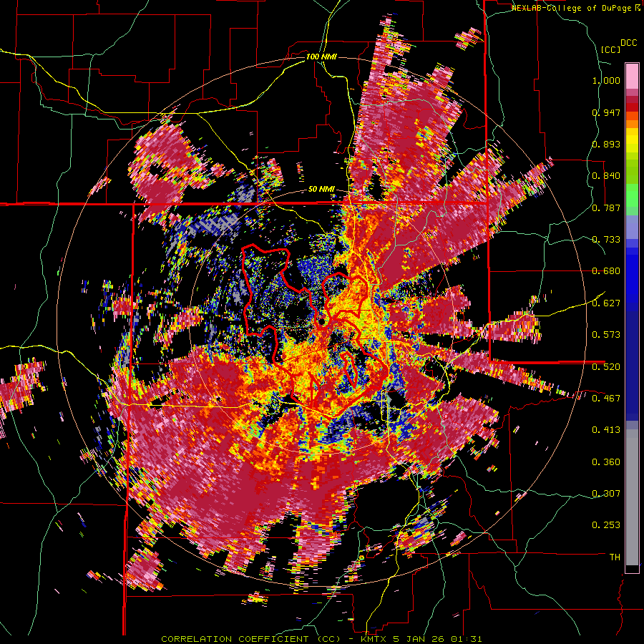The image size is (644, 644).
Task: Click the 'TH' threshold label on the legend
Action: point(615,557)
